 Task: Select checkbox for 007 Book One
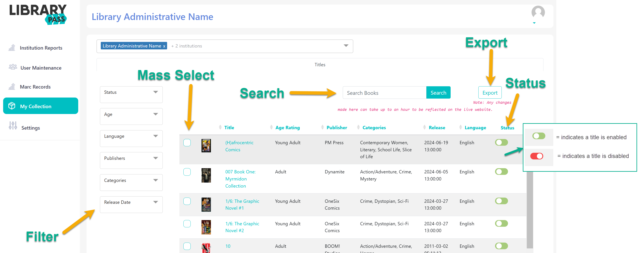click(187, 172)
